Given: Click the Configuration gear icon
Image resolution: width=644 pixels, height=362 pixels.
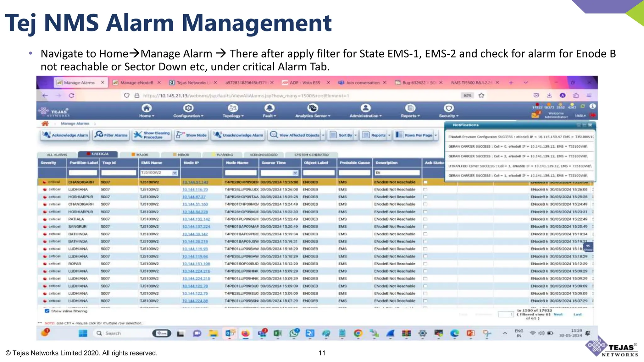Looking at the screenshot, I should click(x=188, y=108).
